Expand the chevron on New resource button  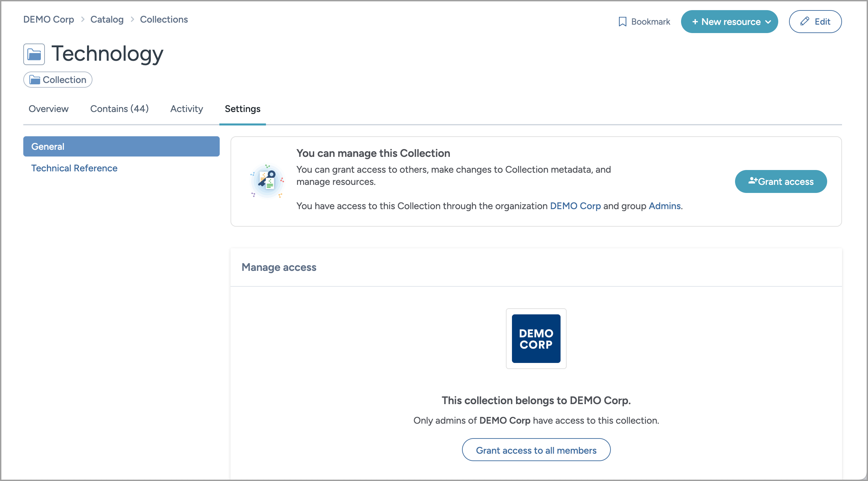769,22
